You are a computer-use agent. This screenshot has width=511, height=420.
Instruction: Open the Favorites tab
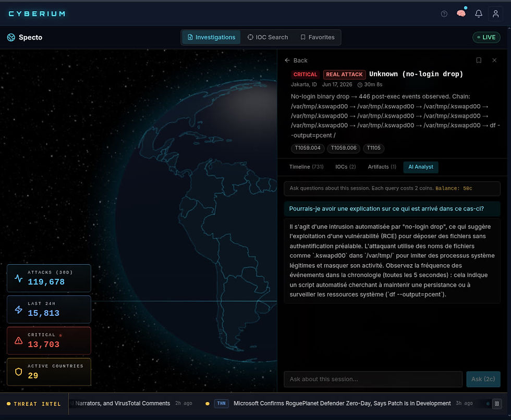coord(318,38)
